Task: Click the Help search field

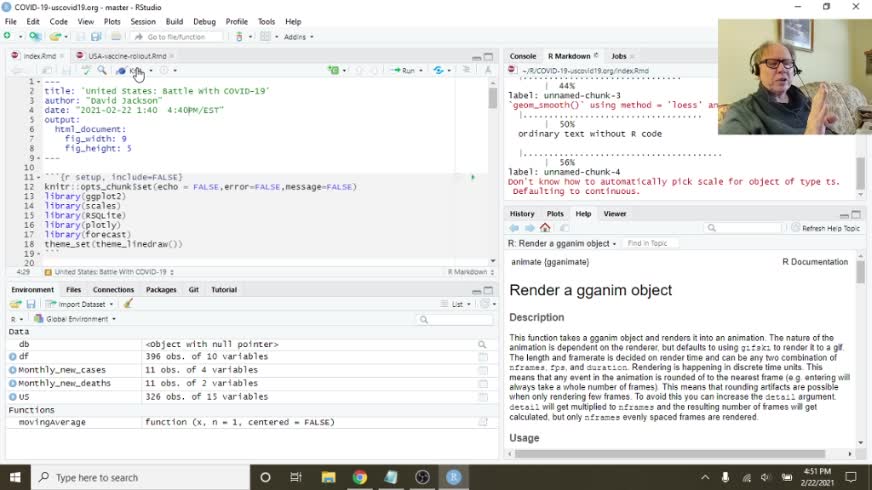Action: pyautogui.click(x=744, y=228)
